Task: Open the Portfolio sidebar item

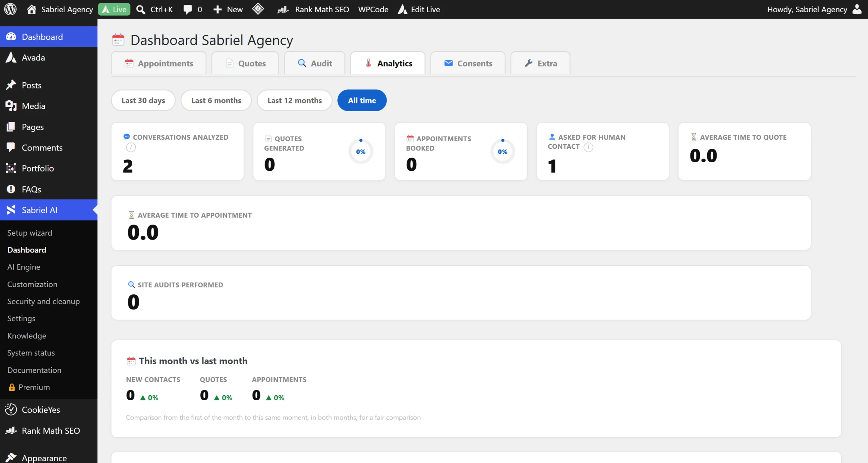Action: click(x=48, y=168)
